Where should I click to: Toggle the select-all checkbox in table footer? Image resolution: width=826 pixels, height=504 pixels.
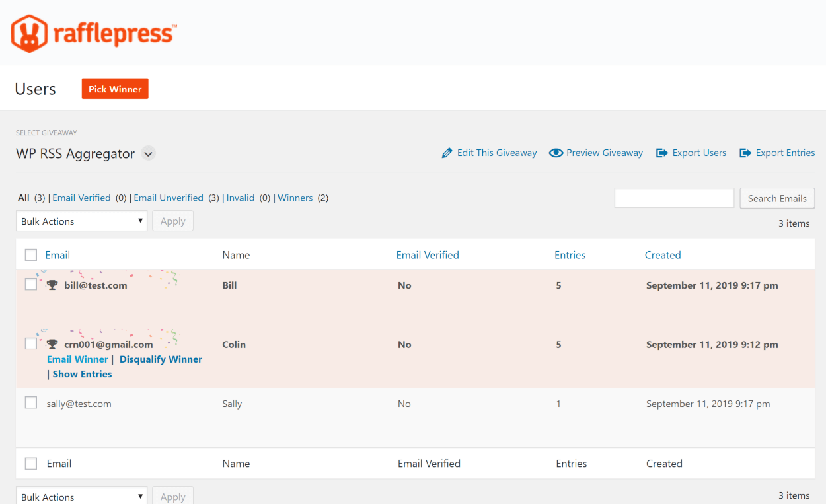(31, 464)
